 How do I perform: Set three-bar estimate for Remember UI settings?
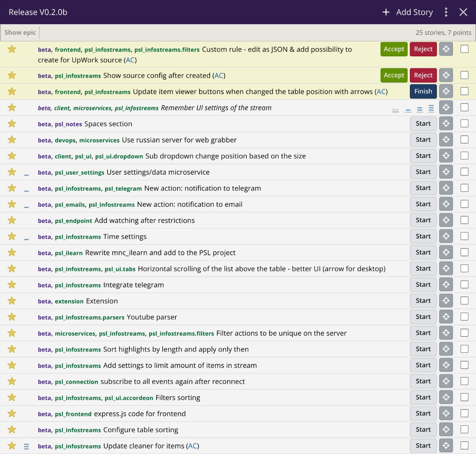click(431, 108)
